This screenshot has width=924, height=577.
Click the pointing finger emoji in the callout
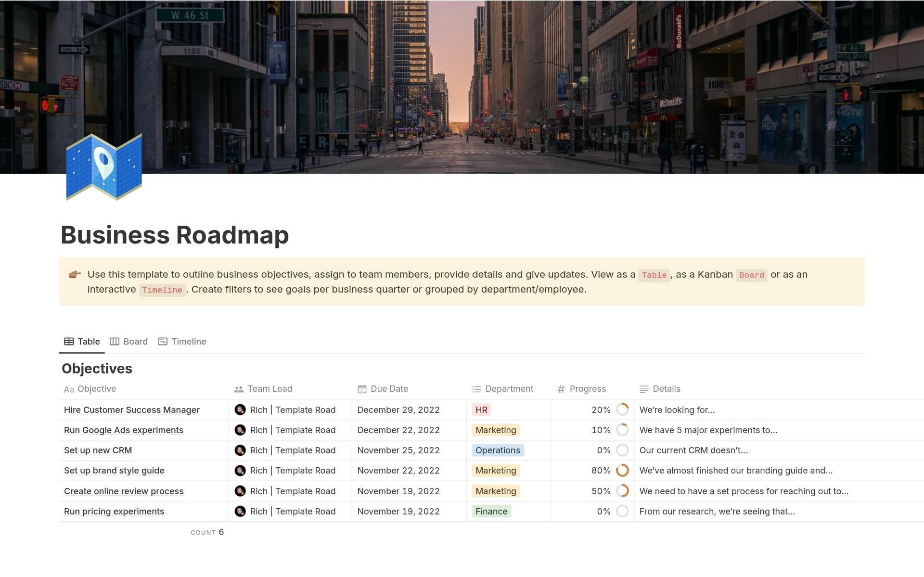click(x=74, y=274)
